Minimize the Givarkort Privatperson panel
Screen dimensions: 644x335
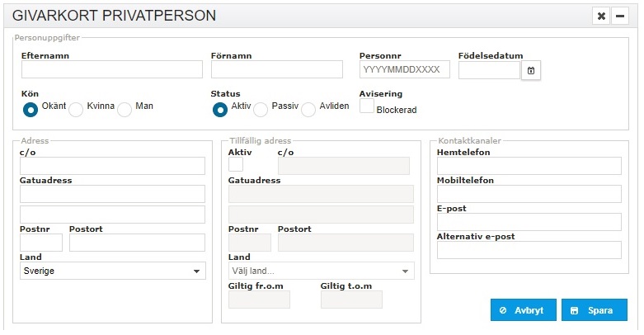pyautogui.click(x=620, y=16)
